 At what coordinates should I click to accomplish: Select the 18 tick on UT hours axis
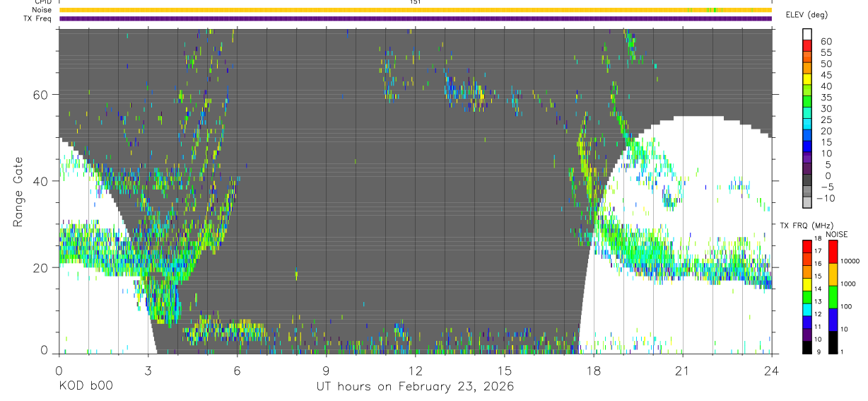[x=594, y=371]
